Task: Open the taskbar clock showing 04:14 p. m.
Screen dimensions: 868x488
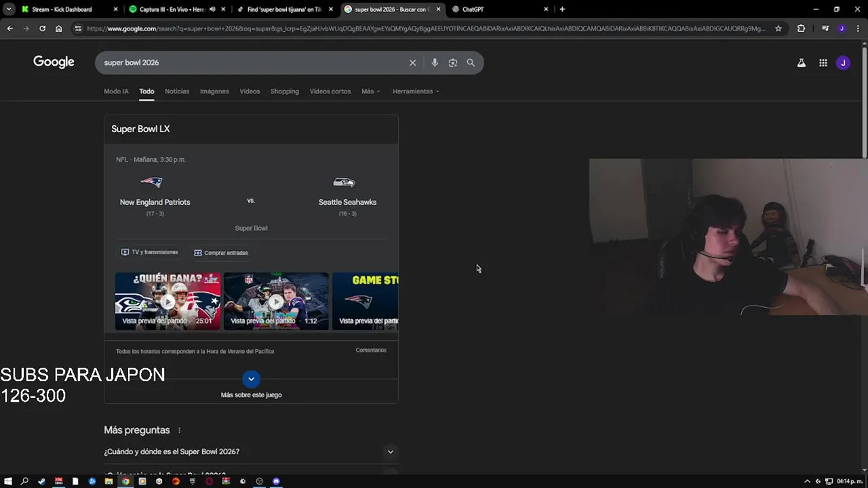Action: point(850,481)
